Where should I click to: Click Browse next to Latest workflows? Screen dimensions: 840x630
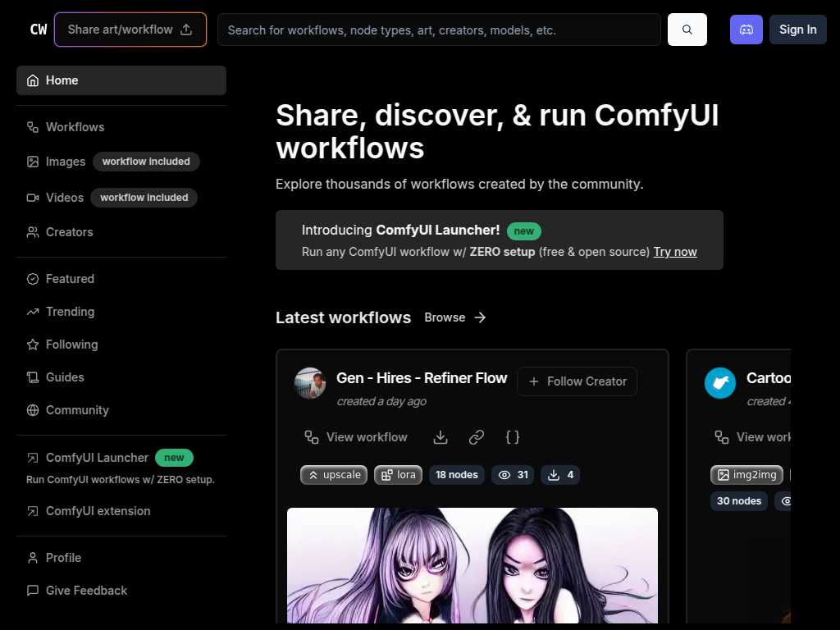pos(445,317)
